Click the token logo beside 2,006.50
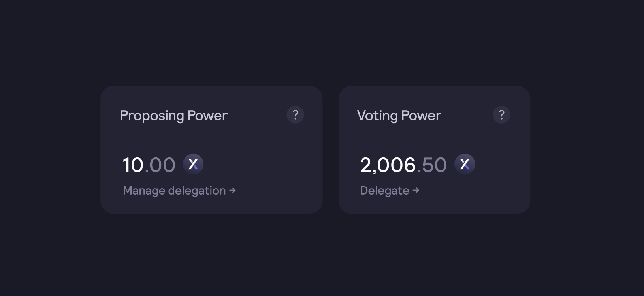This screenshot has width=644, height=296. (x=465, y=164)
